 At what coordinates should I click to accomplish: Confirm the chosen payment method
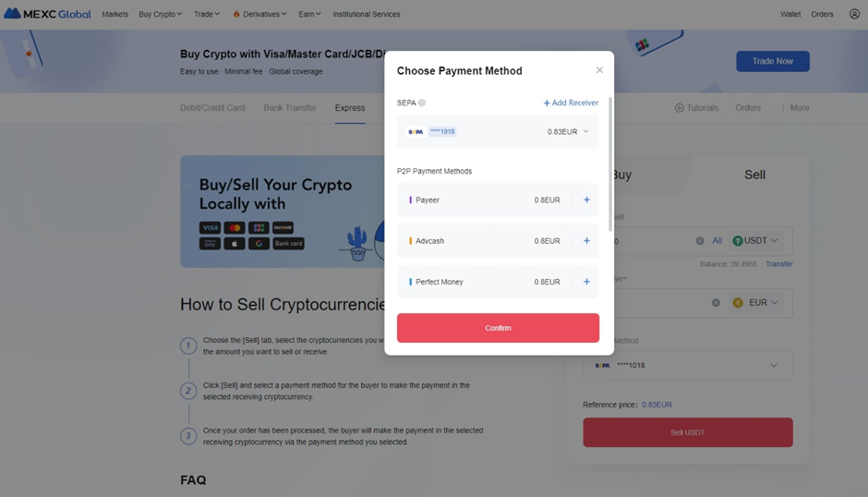coord(498,328)
